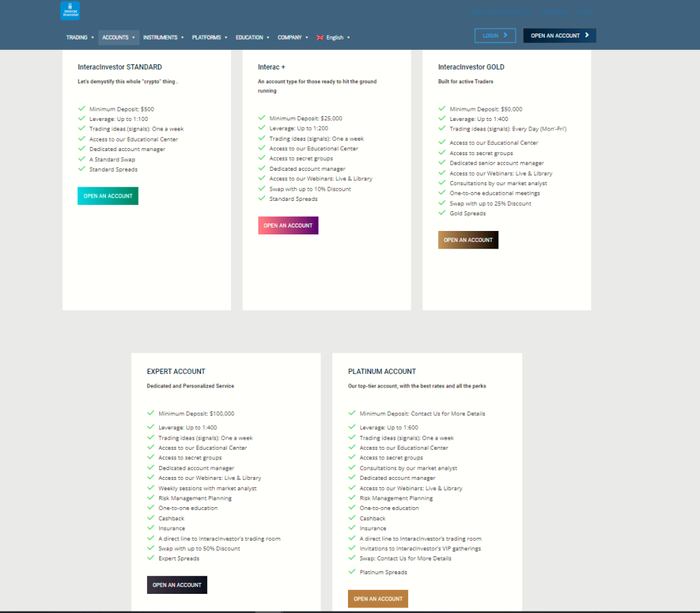Screen dimensions: 700x613
Task: Click the header OPEN AN ACCOUNT button
Action: click(559, 36)
